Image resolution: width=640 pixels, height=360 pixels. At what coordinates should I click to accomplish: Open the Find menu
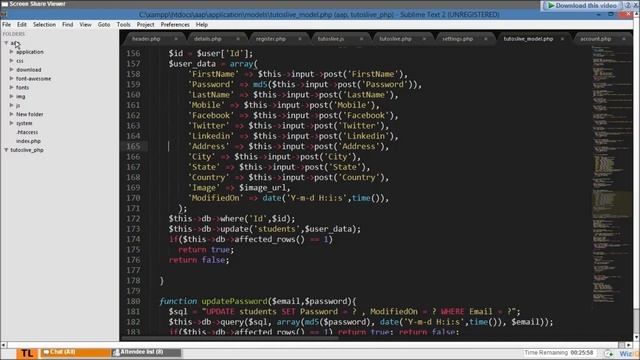[x=67, y=24]
